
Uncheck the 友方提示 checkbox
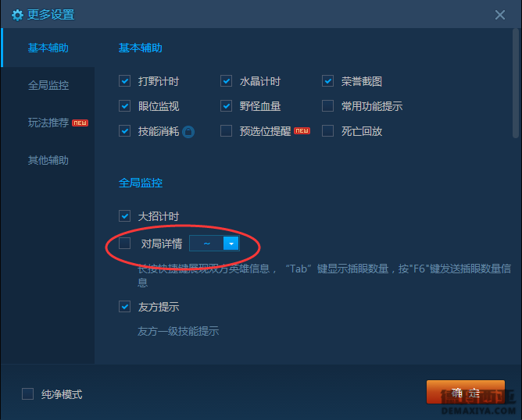(x=124, y=306)
